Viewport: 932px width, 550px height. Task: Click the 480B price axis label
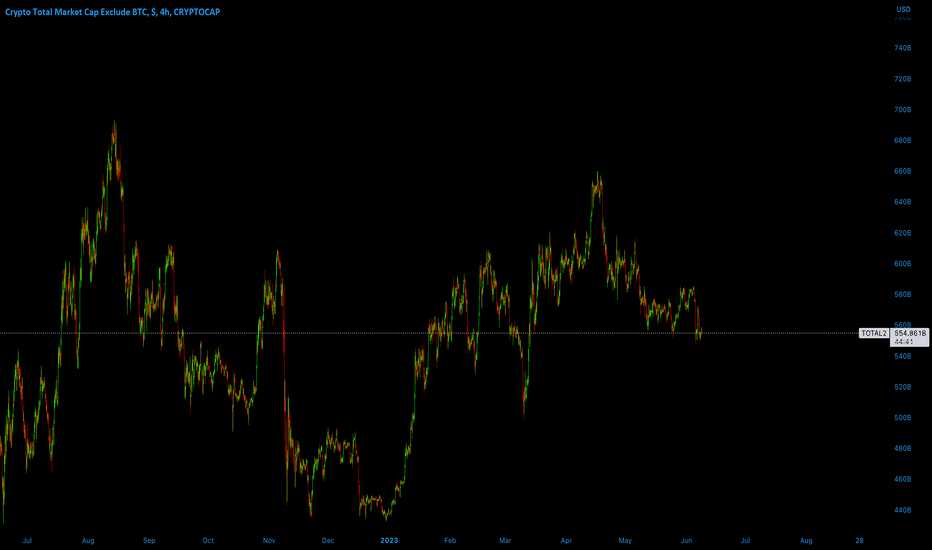[902, 449]
